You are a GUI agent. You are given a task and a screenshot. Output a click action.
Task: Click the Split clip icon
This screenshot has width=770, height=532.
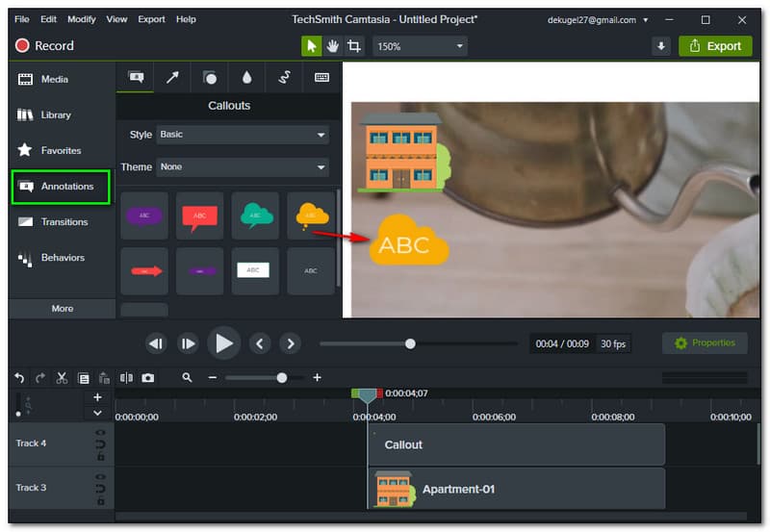125,378
